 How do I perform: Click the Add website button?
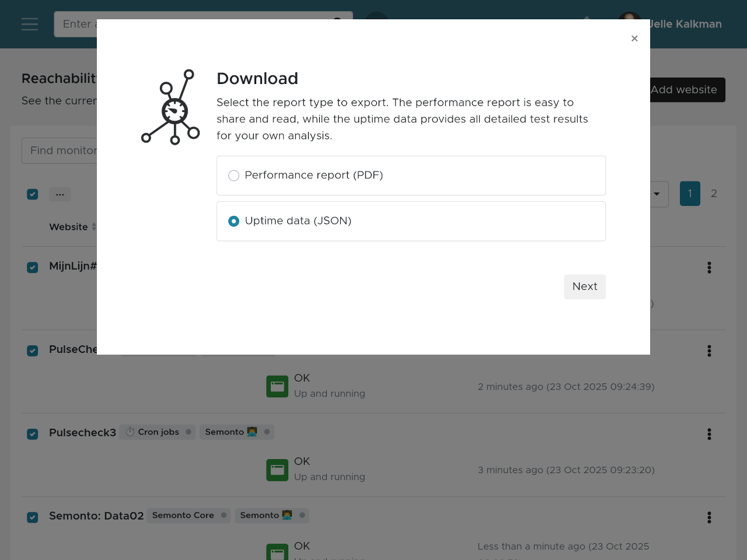pyautogui.click(x=687, y=90)
